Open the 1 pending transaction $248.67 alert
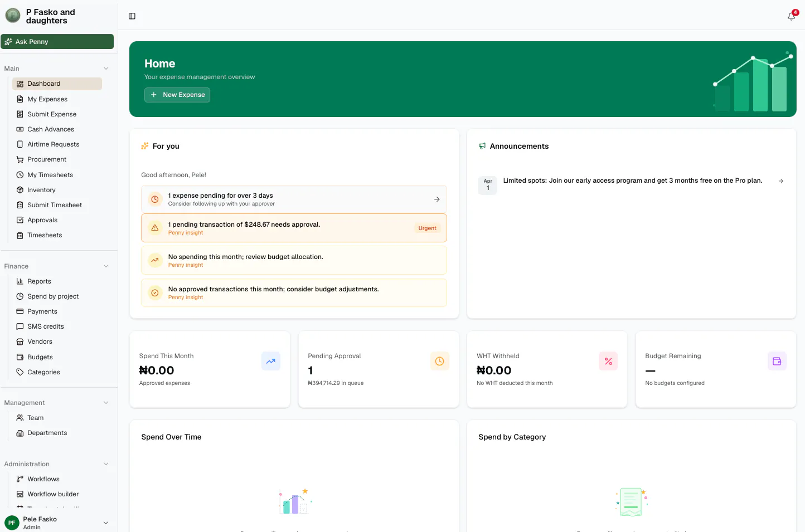 tap(294, 228)
